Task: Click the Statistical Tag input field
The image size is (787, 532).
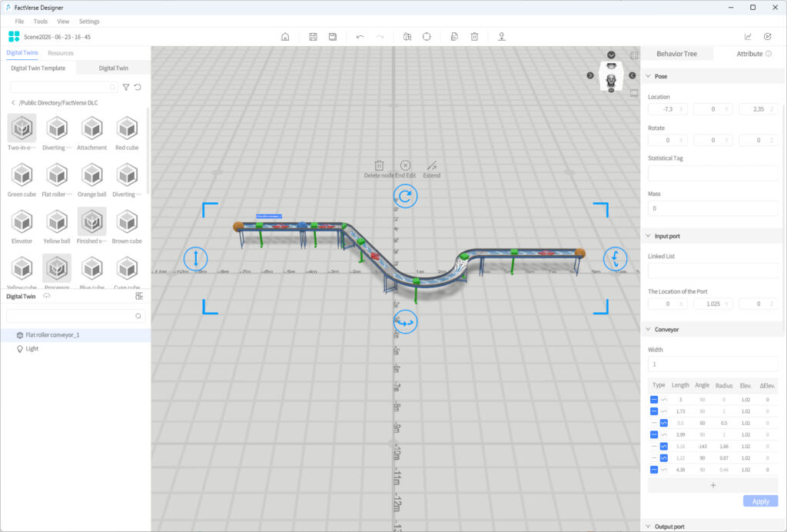Action: pos(713,173)
